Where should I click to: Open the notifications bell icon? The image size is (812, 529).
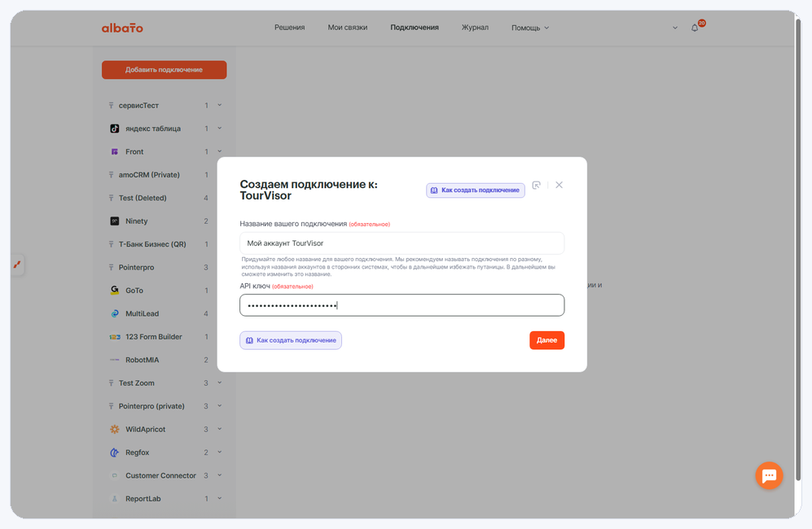[695, 28]
